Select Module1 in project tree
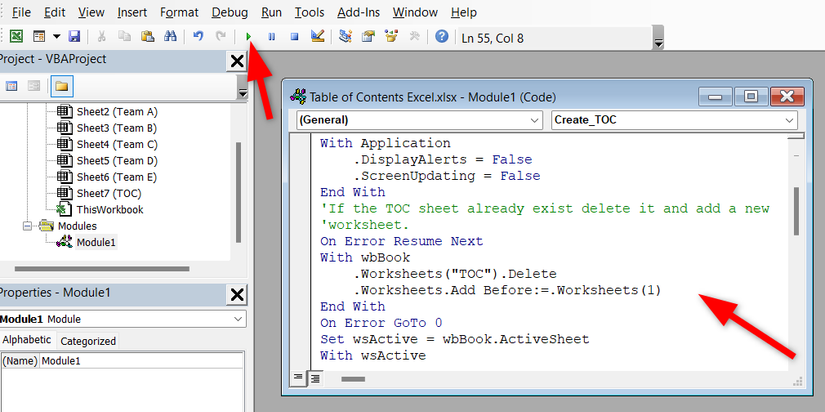Screen dimensions: 825x412 click(96, 242)
